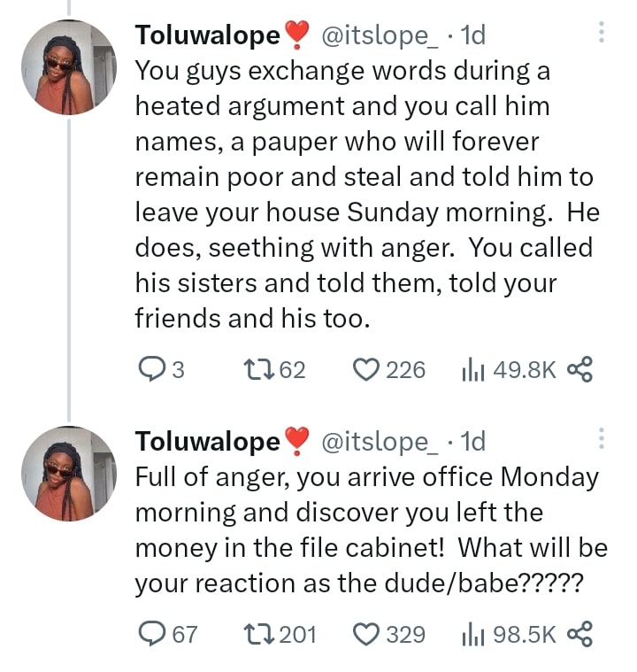View analytics for the 49.8K views tweet
This screenshot has height=672, width=637.
click(x=469, y=369)
